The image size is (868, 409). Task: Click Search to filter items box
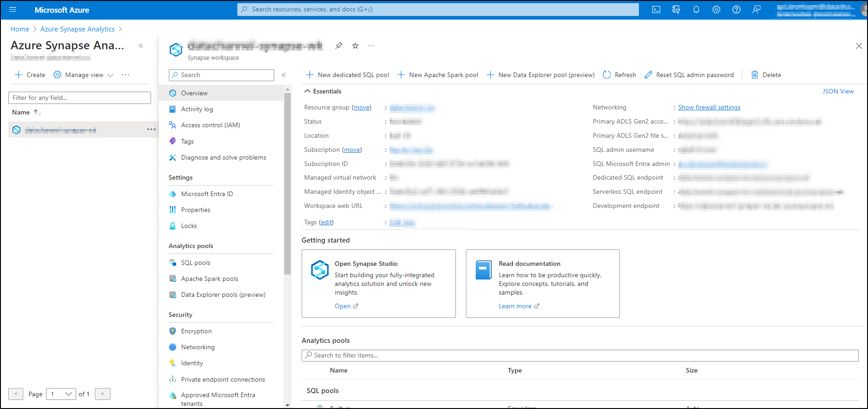tap(580, 355)
